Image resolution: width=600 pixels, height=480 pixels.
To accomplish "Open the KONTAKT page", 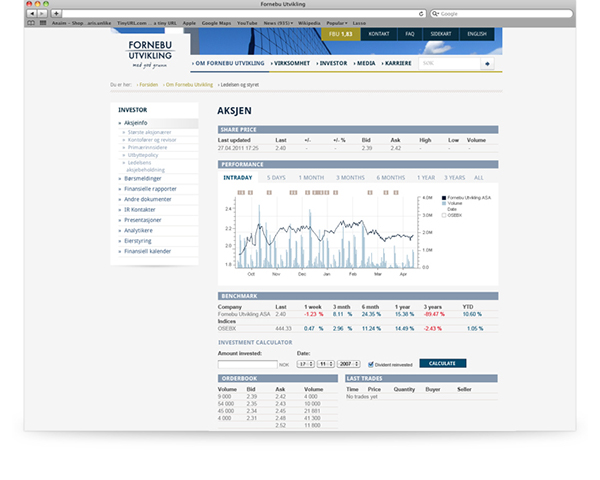I will tap(379, 34).
